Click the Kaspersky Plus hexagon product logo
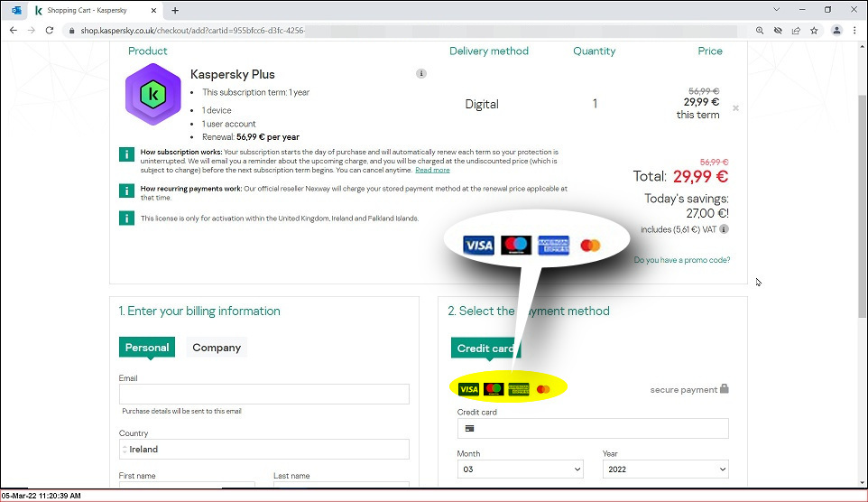This screenshot has width=868, height=502. [x=153, y=94]
